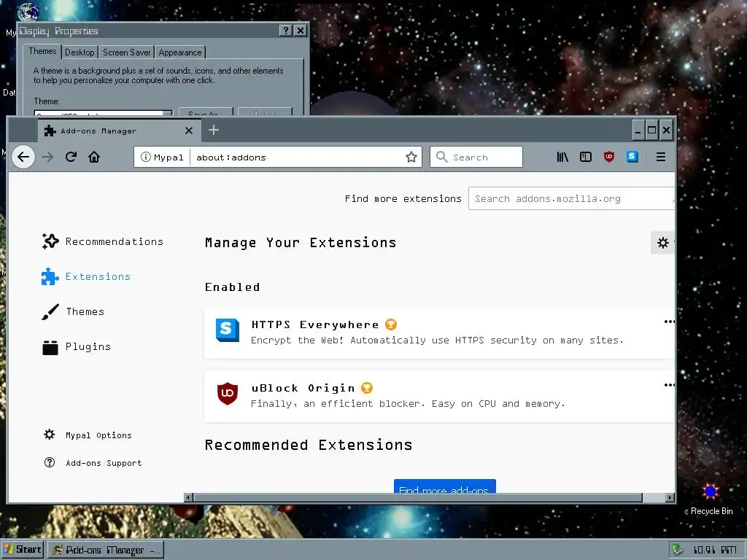Open a new tab with the plus icon
Image resolution: width=747 pixels, height=560 pixels.
(214, 130)
